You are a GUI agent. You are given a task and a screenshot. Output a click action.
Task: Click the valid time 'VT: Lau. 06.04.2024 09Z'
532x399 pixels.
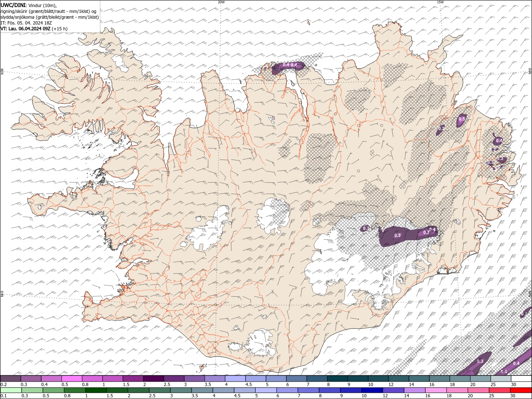[26, 29]
